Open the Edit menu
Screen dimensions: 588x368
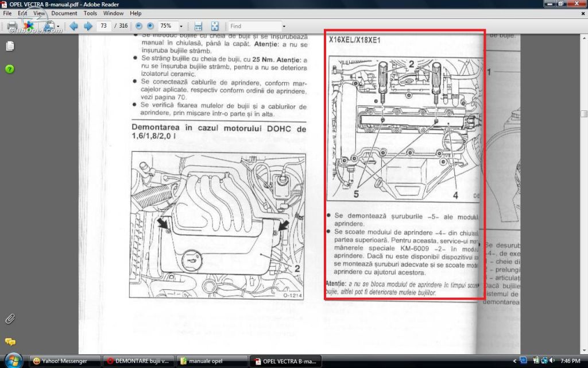click(22, 13)
